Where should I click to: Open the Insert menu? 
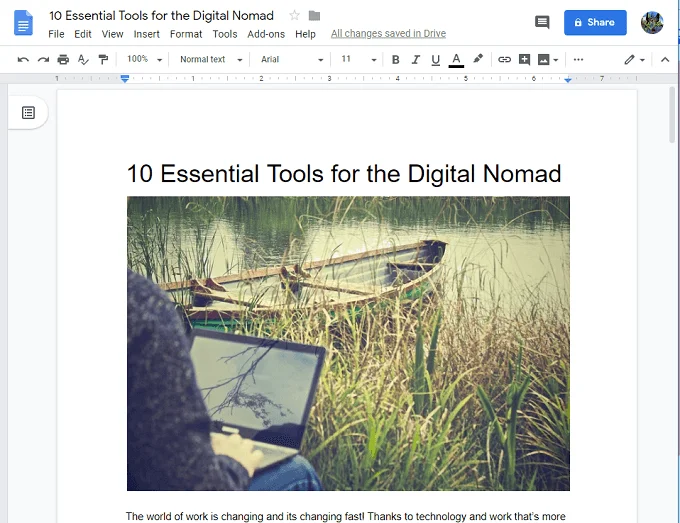[x=147, y=34]
